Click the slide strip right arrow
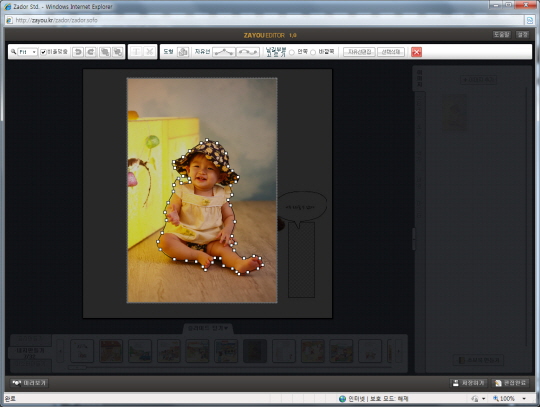The height and width of the screenshot is (407, 540). (398, 351)
